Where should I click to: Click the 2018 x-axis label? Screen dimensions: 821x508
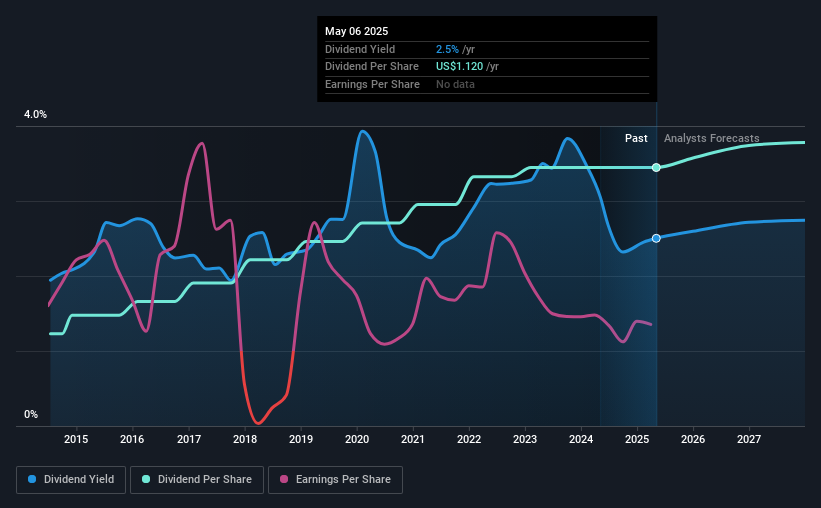point(245,439)
